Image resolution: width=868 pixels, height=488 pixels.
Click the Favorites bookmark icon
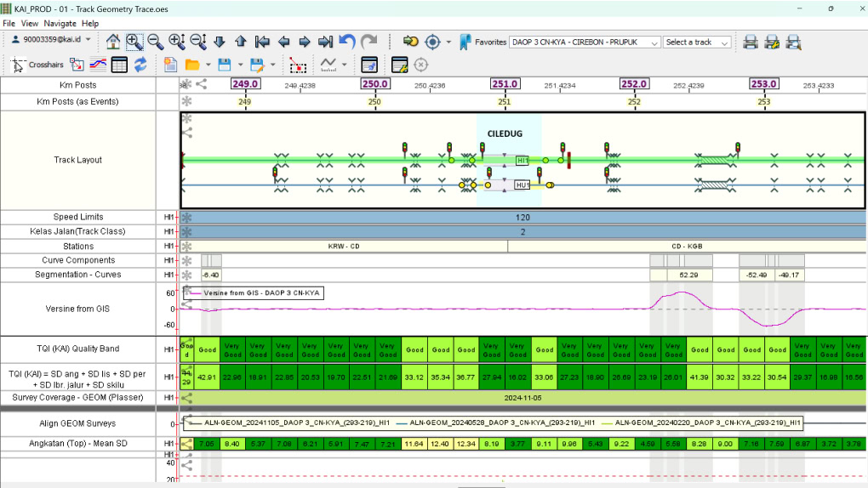point(465,42)
